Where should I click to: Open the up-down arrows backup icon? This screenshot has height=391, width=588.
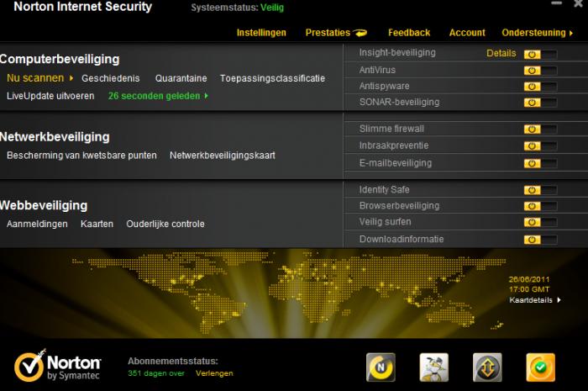point(487,367)
